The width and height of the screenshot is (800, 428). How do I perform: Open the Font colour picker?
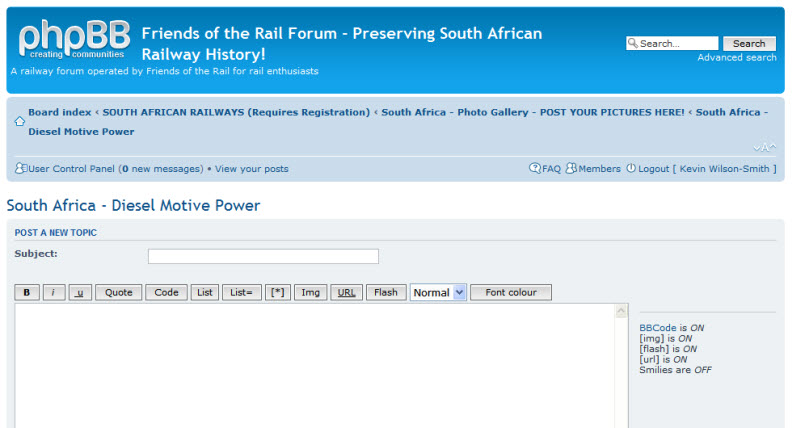(x=511, y=293)
